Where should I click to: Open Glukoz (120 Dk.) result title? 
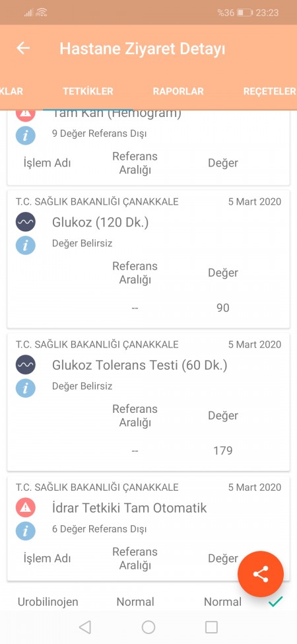coord(100,222)
